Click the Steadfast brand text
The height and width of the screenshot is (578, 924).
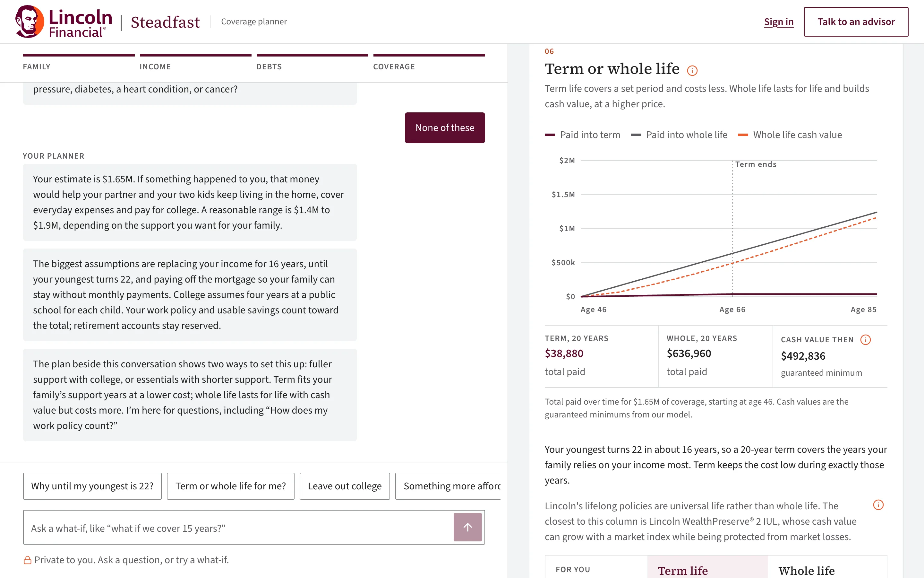(165, 22)
